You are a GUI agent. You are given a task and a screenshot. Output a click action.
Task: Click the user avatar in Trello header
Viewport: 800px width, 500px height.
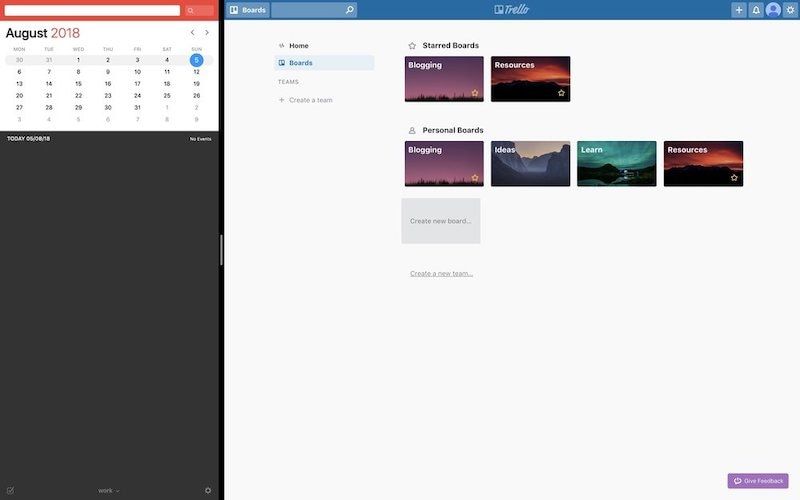click(773, 10)
